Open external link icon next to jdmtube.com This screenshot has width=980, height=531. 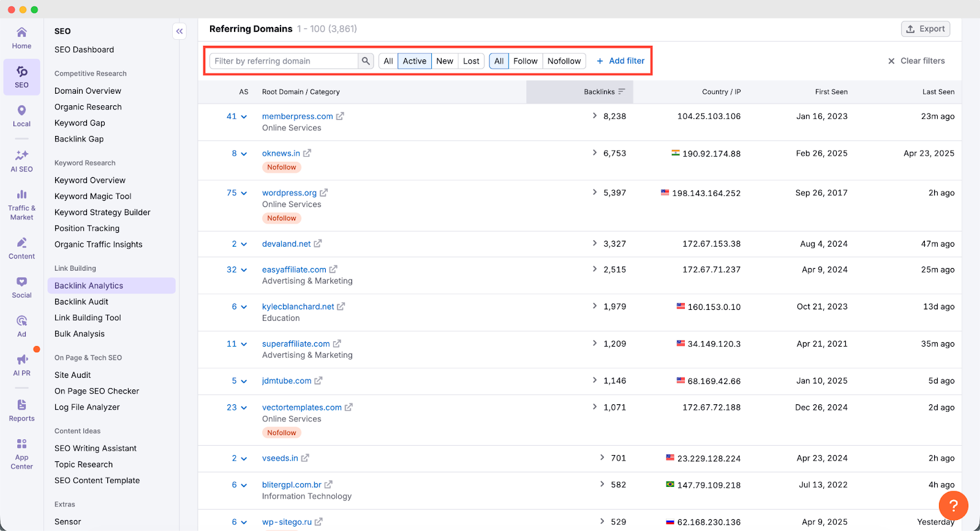point(318,381)
